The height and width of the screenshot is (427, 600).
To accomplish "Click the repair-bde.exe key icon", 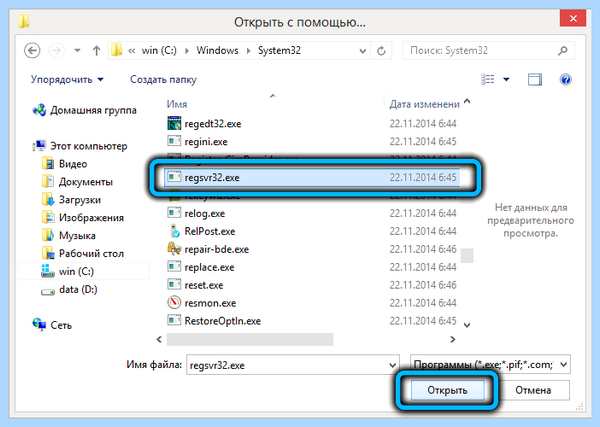I will coord(174,249).
